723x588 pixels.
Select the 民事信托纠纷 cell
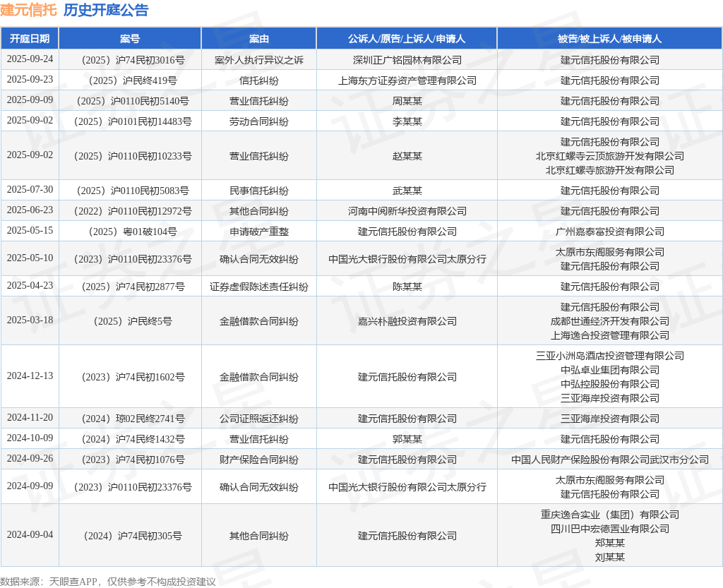click(259, 191)
